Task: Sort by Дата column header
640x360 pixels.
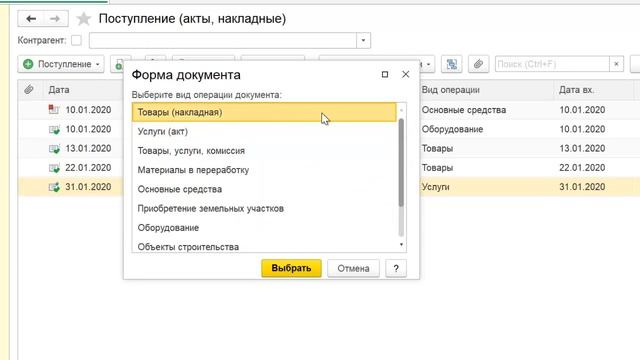Action: point(59,90)
